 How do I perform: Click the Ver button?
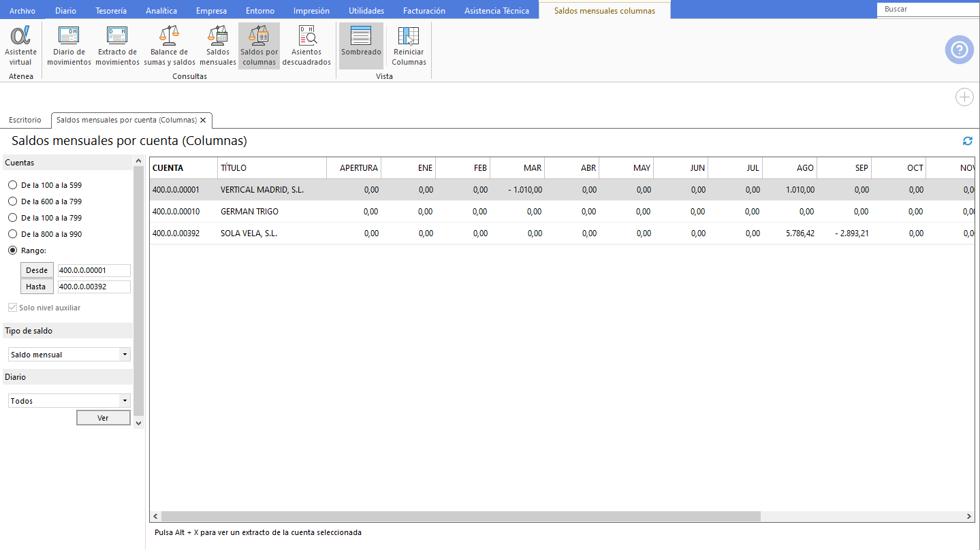(x=103, y=418)
